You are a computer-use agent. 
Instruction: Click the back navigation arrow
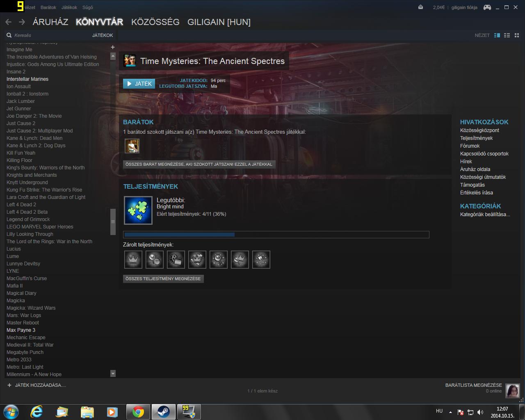click(8, 22)
